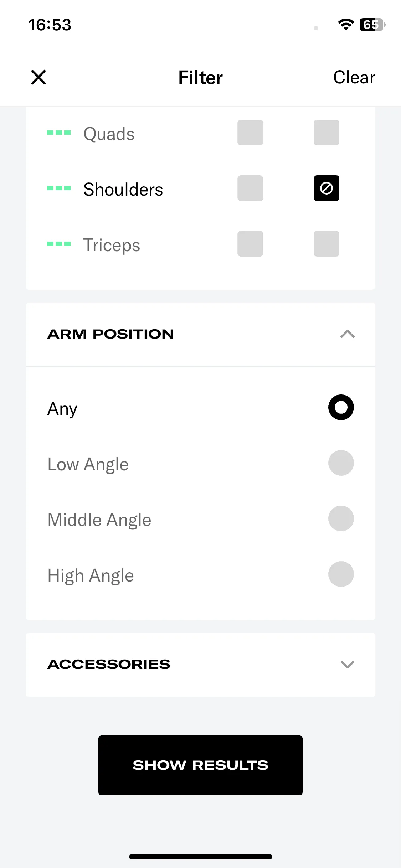This screenshot has height=868, width=401.
Task: Tap the green intensity bars beside Quads
Action: click(x=59, y=133)
